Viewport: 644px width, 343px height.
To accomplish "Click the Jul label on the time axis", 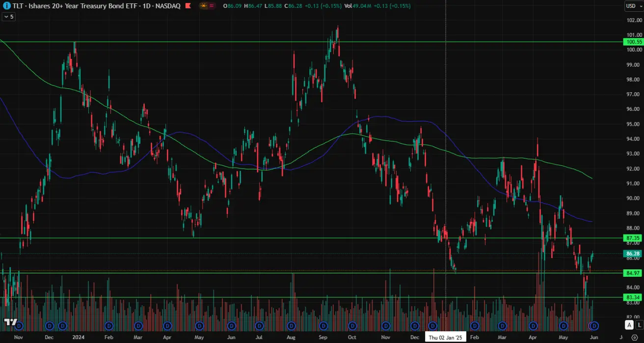I will pyautogui.click(x=259, y=338).
